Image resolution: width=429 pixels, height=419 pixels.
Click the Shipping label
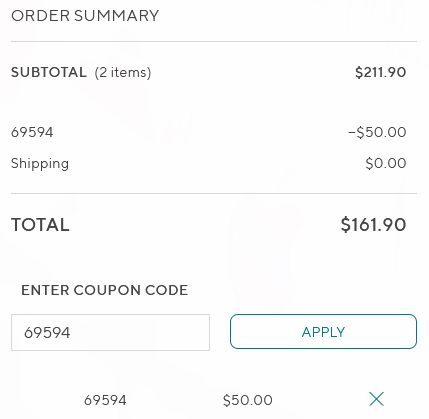click(x=40, y=164)
